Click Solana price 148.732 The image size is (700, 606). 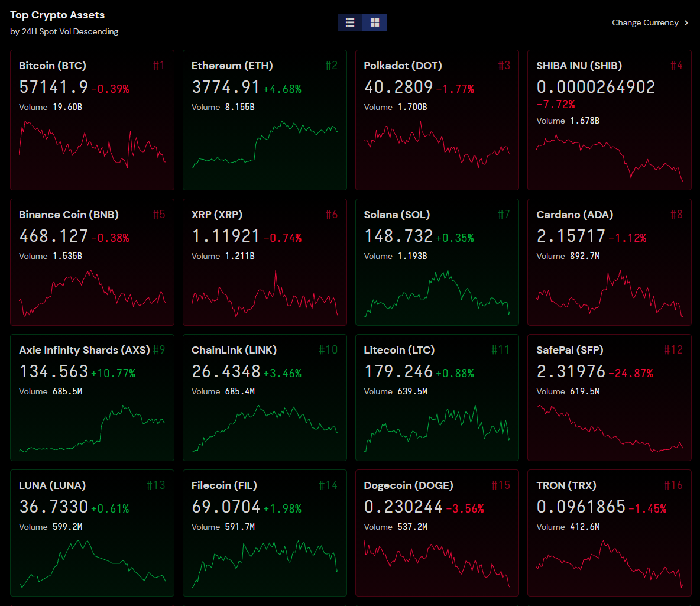click(x=398, y=236)
